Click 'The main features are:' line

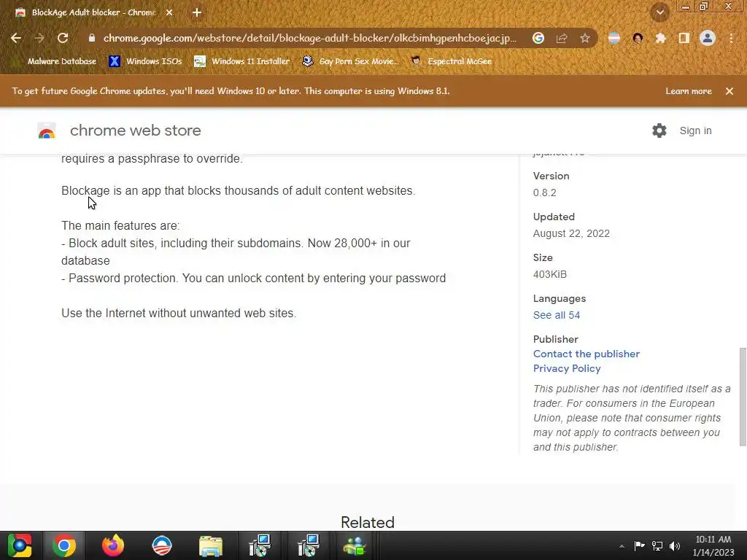[x=120, y=226]
